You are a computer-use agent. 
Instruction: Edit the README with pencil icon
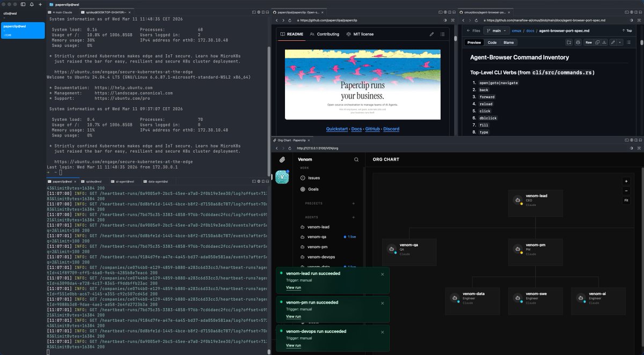pyautogui.click(x=431, y=34)
